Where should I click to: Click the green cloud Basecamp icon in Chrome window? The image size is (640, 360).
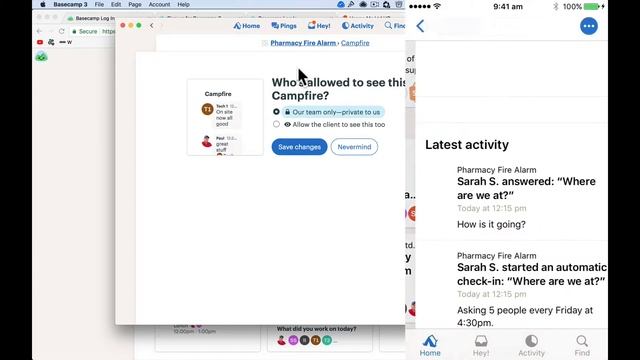point(41,57)
